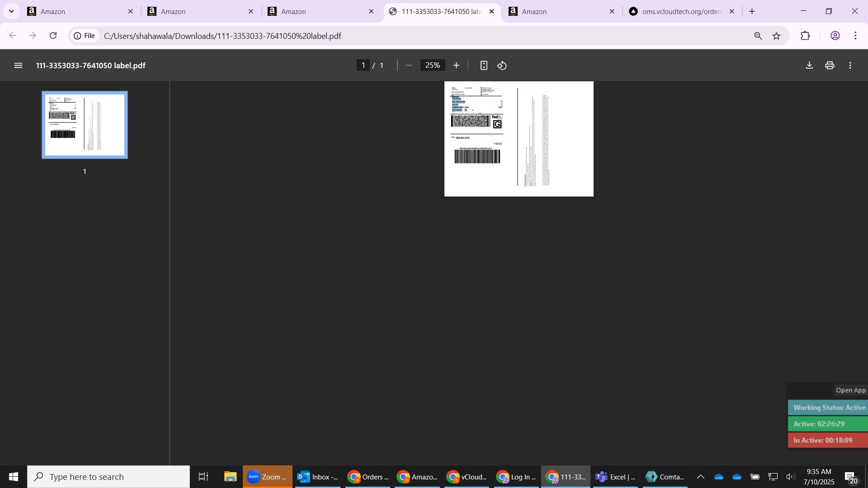This screenshot has height=488, width=868.
Task: Select page 1 thumbnail in sidebar
Action: 85,125
